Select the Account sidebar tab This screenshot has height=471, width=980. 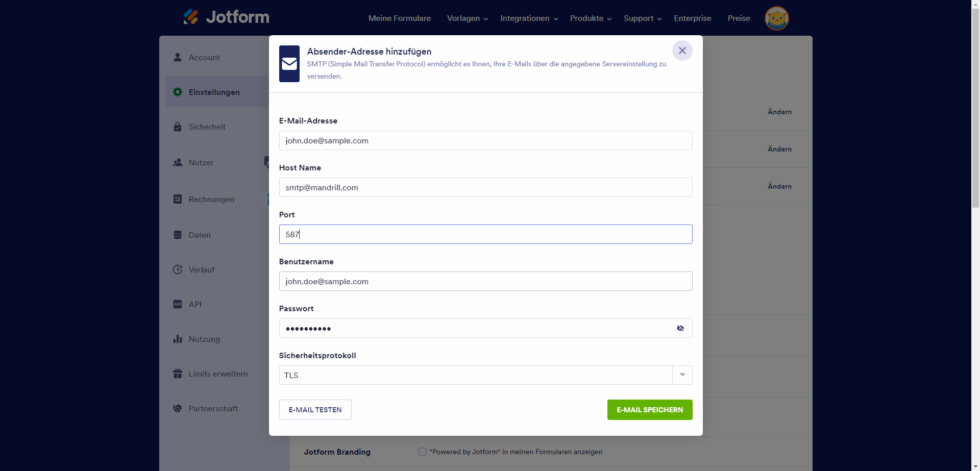204,58
